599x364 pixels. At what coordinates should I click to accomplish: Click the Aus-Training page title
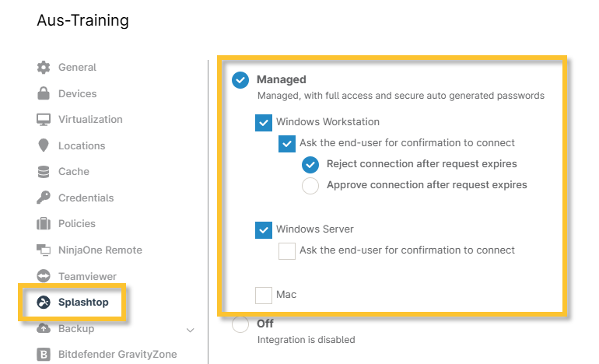pos(82,21)
